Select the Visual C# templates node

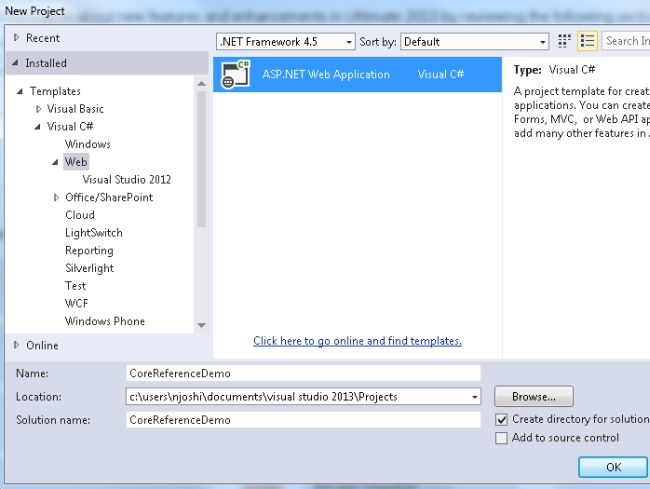tap(70, 126)
